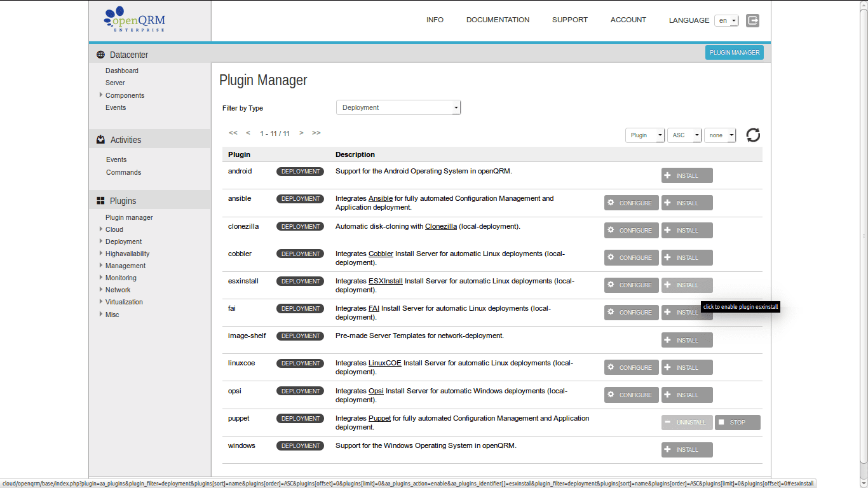
Task: Install the ansible plugin
Action: coord(687,203)
